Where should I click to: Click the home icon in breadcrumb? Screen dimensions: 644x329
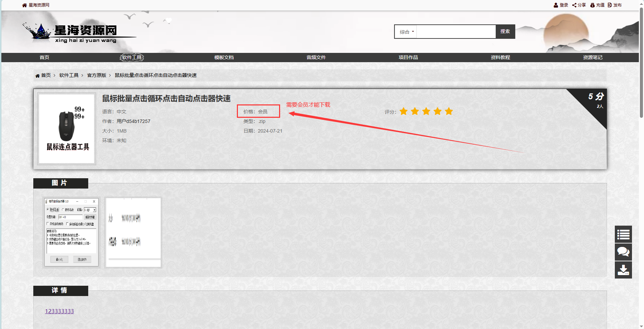(37, 76)
